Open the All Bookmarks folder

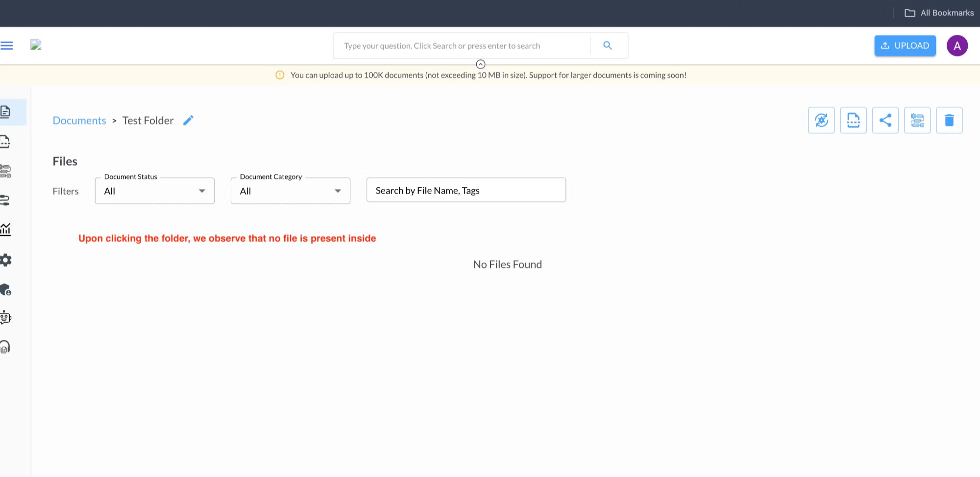pyautogui.click(x=939, y=13)
